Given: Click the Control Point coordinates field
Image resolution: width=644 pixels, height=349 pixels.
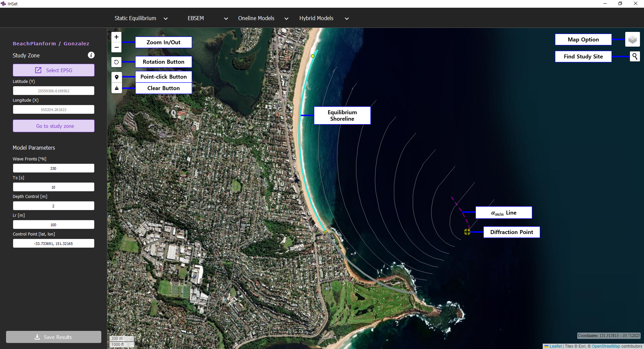Looking at the screenshot, I should point(54,243).
